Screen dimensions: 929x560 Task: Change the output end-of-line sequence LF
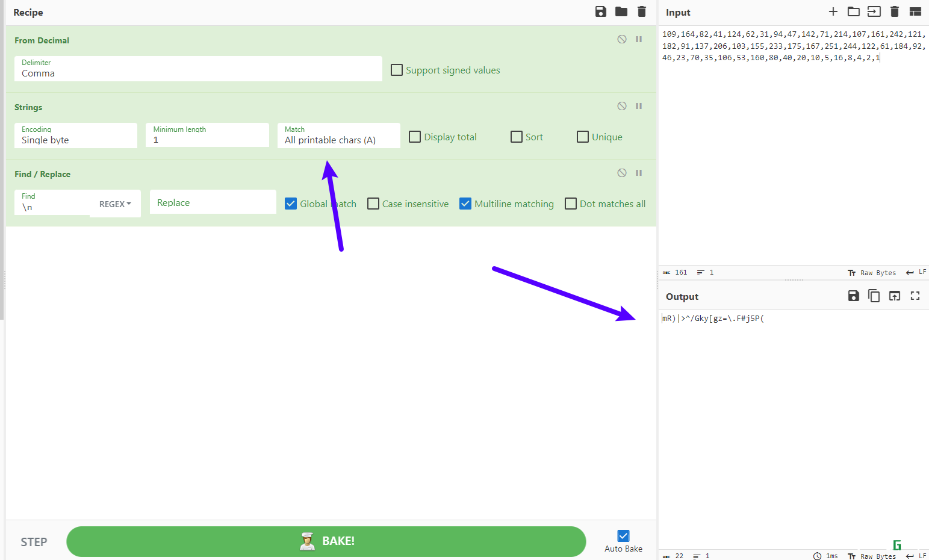coord(916,556)
